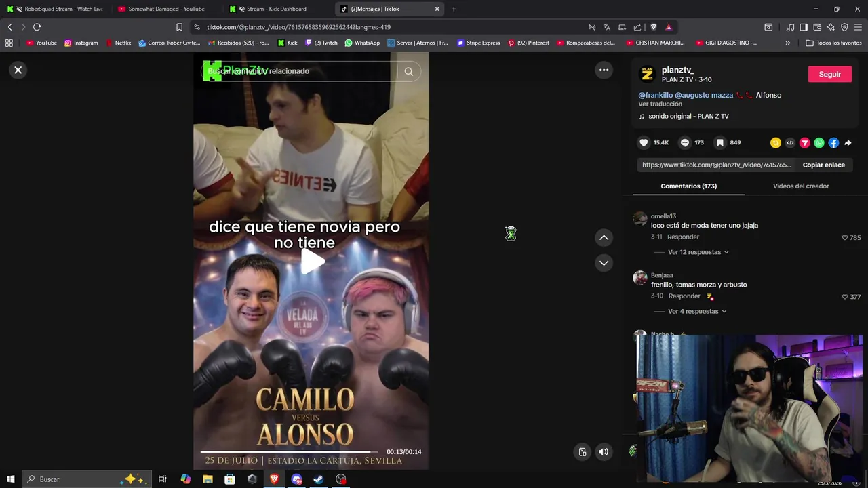868x488 pixels.
Task: Click Ver traducción under the caption
Action: coord(660,104)
